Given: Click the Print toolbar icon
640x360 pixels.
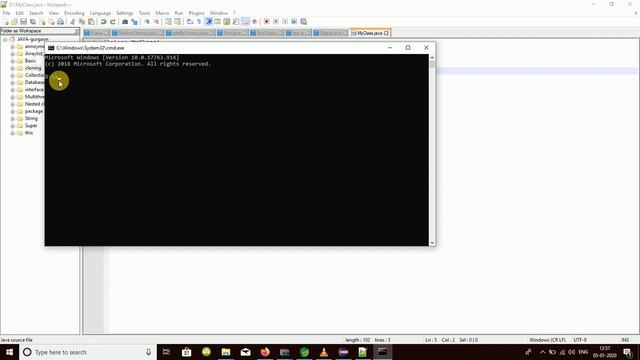Looking at the screenshot, I should [x=60, y=22].
